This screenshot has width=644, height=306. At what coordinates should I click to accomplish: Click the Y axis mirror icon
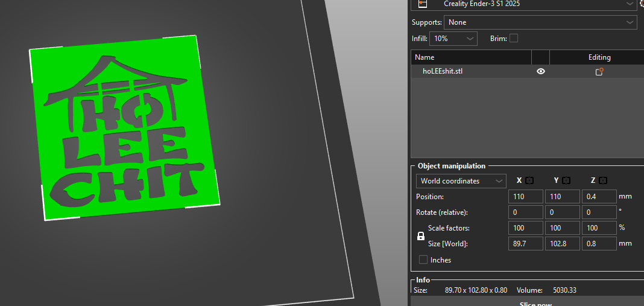[x=566, y=180]
